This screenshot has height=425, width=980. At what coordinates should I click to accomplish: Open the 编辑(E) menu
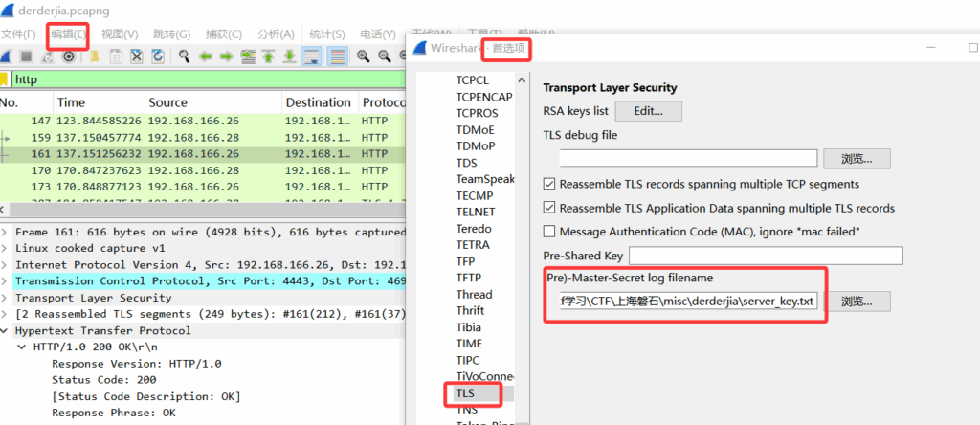(69, 34)
